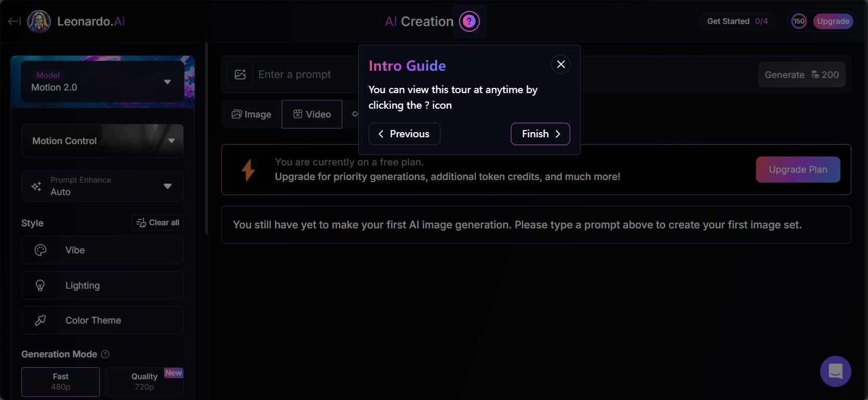868x400 pixels.
Task: Click the back arrow icon beside the avatar
Action: tap(14, 21)
